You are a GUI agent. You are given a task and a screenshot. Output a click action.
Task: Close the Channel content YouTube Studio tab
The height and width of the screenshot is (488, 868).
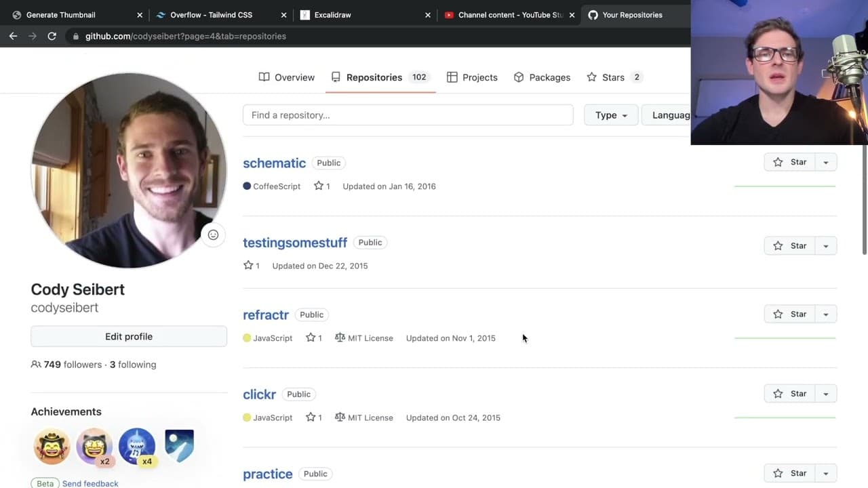coord(572,15)
